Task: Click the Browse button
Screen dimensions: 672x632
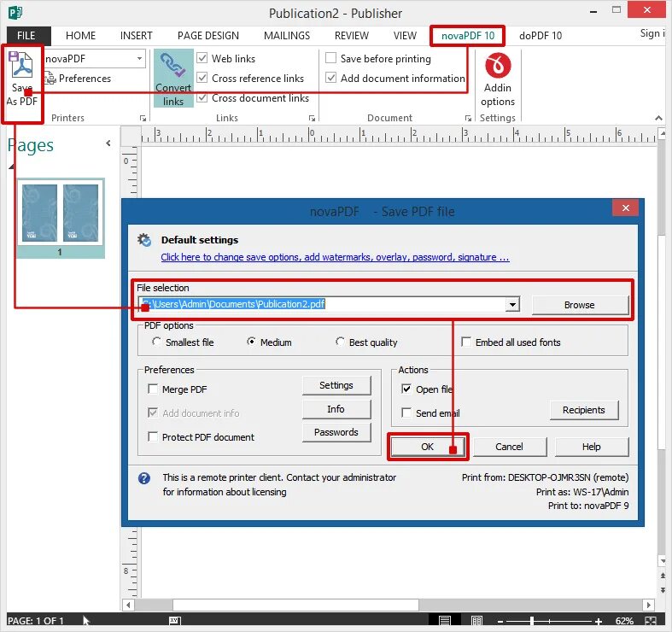Action: click(580, 305)
